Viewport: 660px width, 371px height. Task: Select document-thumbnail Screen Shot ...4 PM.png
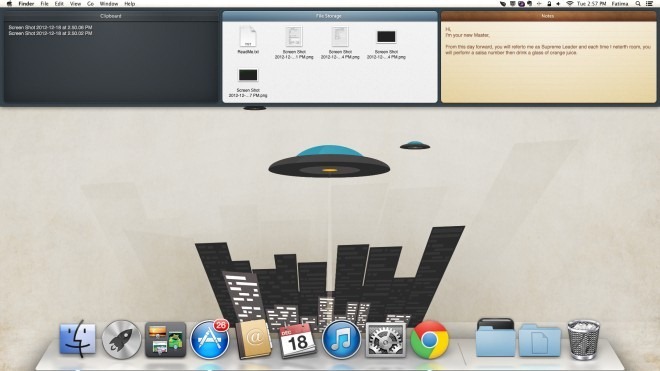(340, 43)
